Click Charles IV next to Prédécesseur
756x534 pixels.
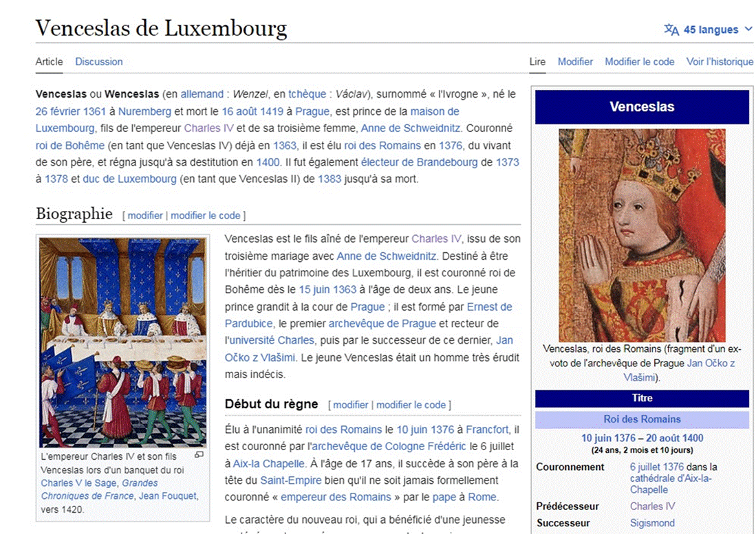point(652,507)
